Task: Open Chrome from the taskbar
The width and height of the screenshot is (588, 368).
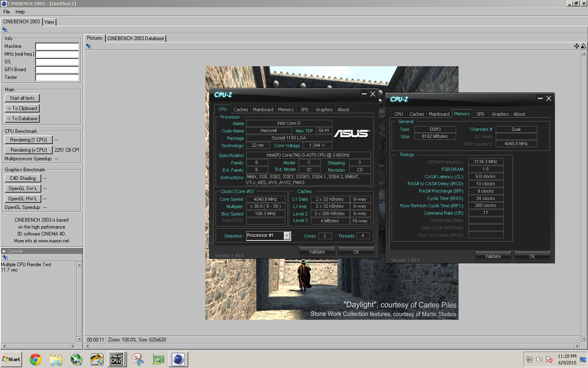Action: point(36,359)
